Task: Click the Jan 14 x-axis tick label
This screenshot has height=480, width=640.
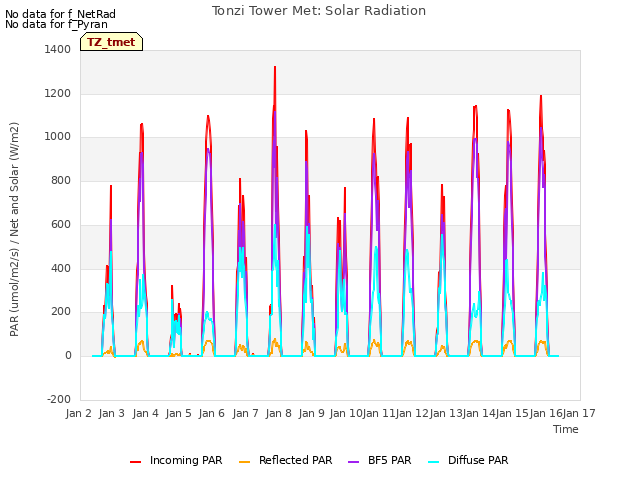Action: (479, 413)
